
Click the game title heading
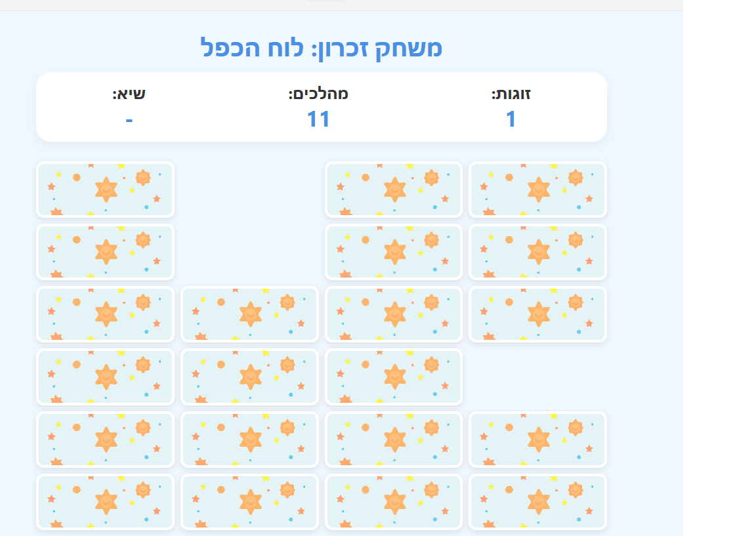coord(321,48)
